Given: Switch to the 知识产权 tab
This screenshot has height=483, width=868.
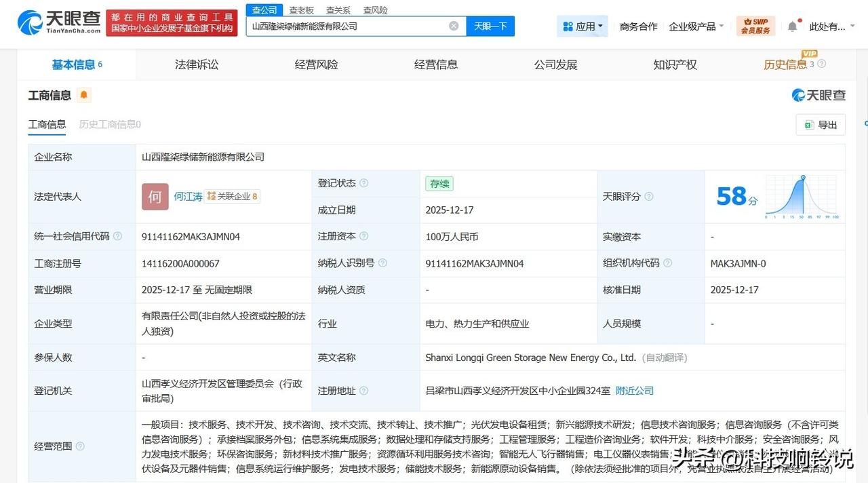Looking at the screenshot, I should (x=675, y=64).
